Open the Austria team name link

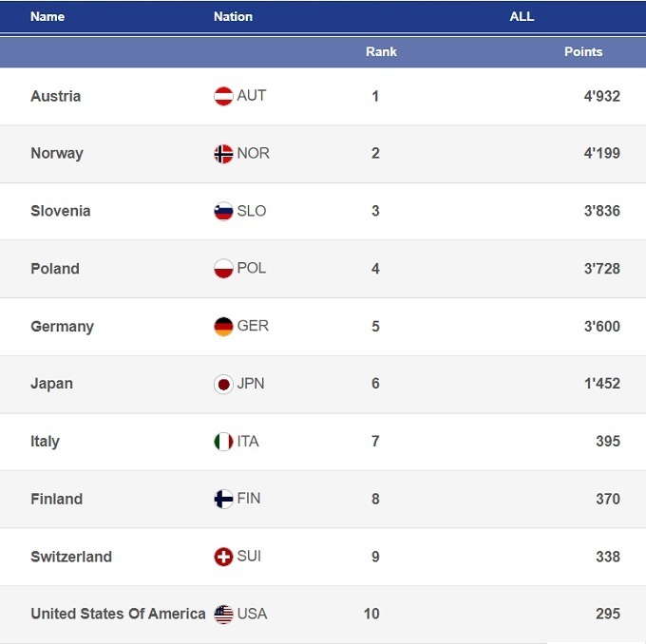point(55,96)
